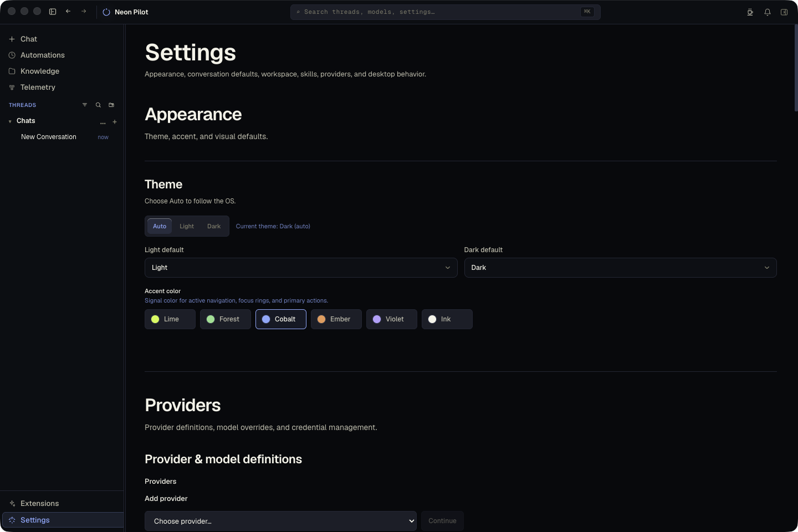This screenshot has height=532, width=798.
Task: Open the Chats more options ellipsis
Action: (103, 122)
